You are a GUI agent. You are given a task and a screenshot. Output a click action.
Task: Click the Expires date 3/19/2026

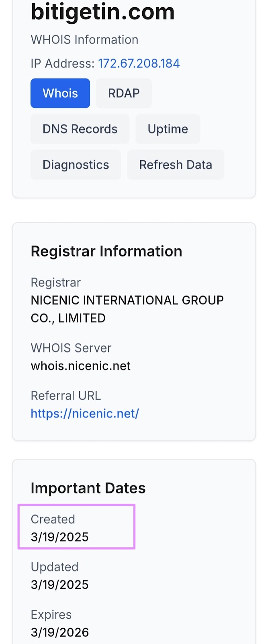coord(59,632)
